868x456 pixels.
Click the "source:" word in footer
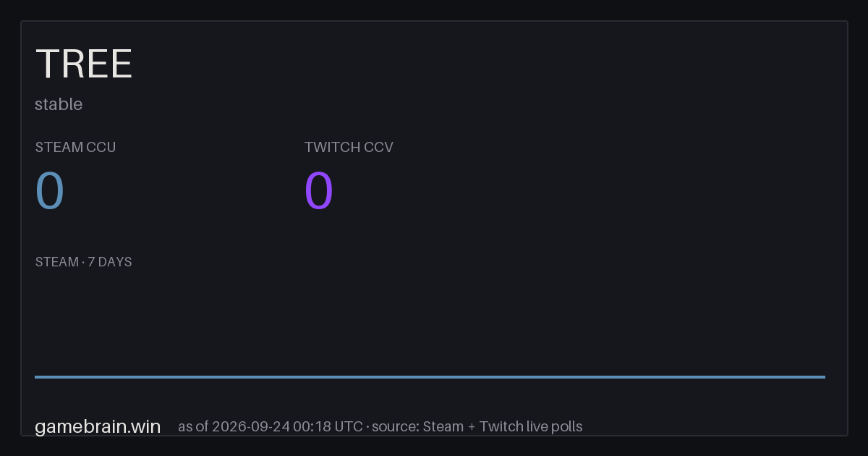tap(396, 426)
